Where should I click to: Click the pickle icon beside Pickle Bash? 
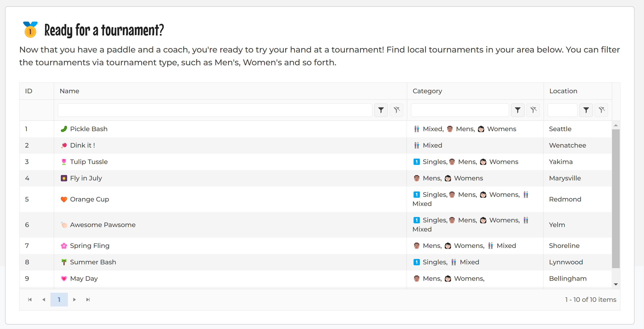(x=64, y=129)
